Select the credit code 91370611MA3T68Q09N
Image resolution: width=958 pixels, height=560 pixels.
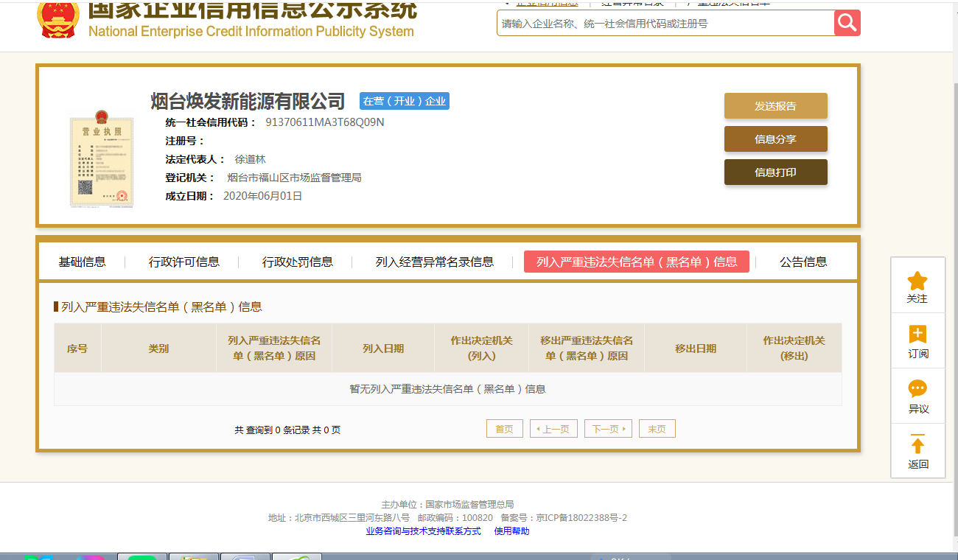click(x=325, y=122)
